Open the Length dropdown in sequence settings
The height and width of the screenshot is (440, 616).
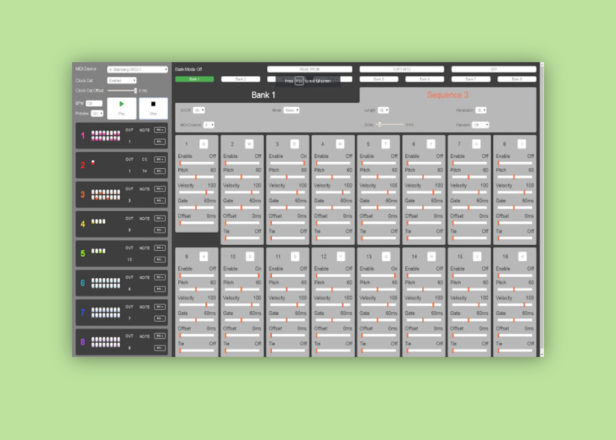(383, 110)
